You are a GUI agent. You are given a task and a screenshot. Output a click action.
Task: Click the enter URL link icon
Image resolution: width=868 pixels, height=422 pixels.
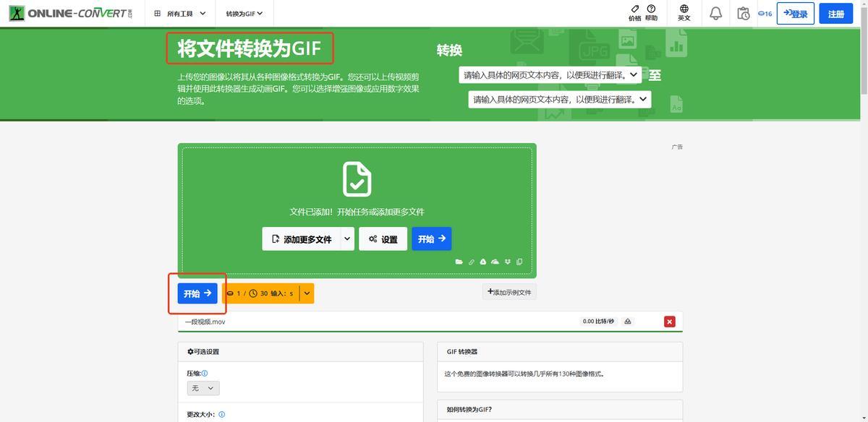pos(471,262)
